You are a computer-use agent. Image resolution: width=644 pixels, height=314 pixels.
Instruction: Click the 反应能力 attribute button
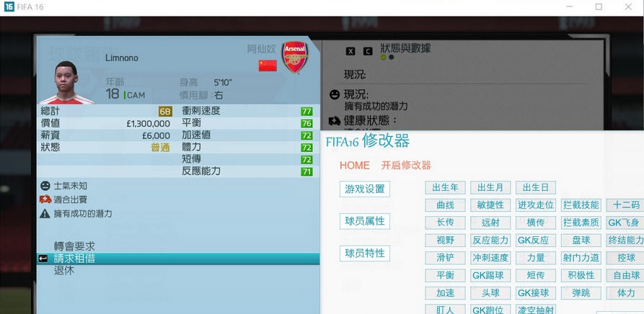(490, 241)
